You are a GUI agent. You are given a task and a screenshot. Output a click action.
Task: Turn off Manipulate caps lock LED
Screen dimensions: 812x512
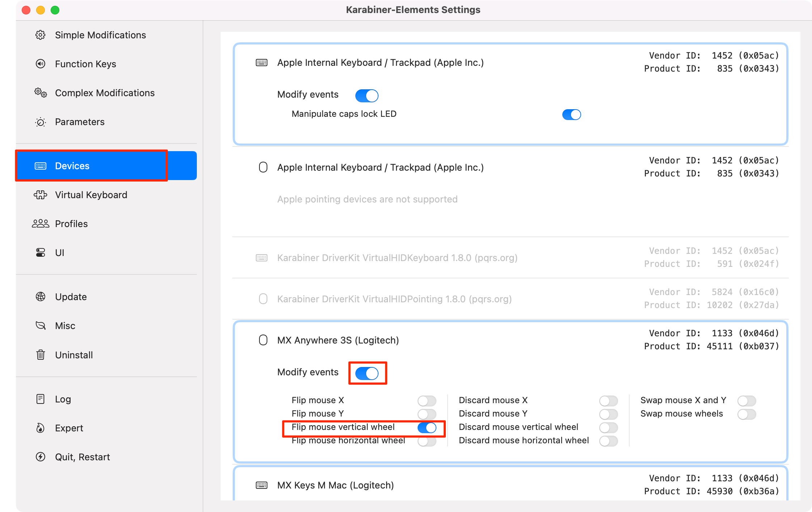571,115
